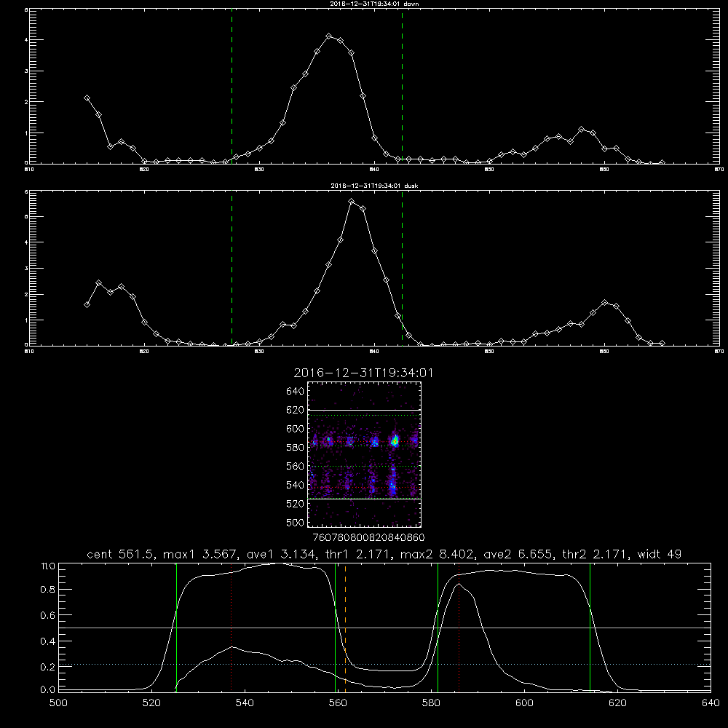Click the '580' label on bottom plot x-axis
This screenshot has width=728, height=728.
(x=431, y=703)
